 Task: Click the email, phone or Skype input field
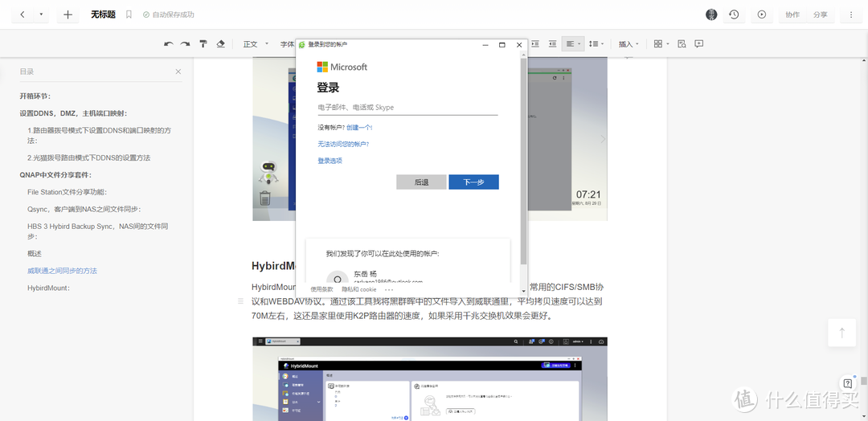(x=407, y=108)
